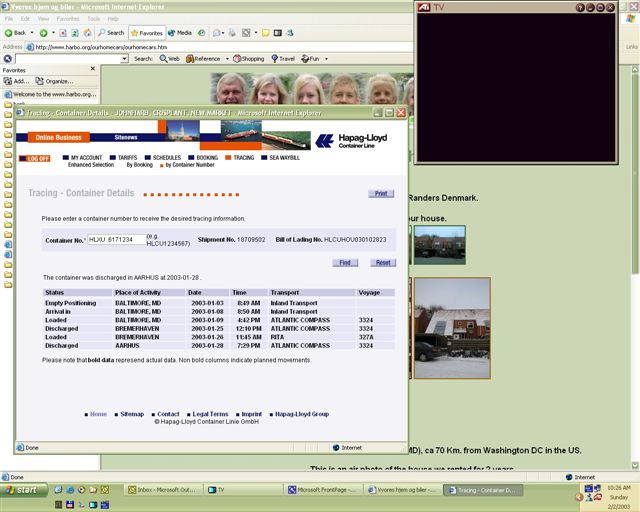Click the Travel button on search toolbar

pos(283,59)
